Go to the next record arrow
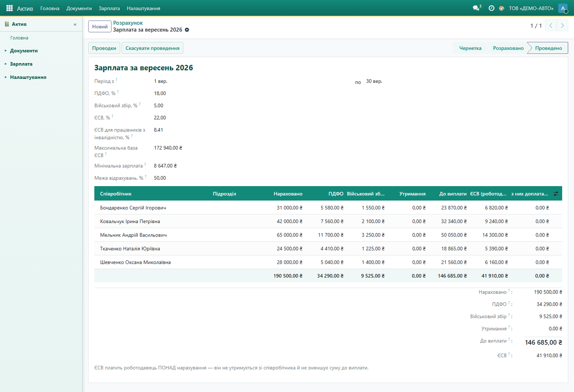 563,26
